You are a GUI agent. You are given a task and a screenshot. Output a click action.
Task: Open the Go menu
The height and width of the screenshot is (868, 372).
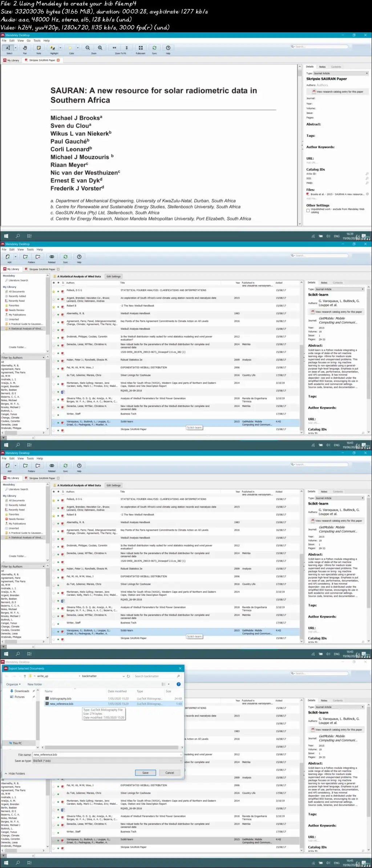[x=28, y=41]
